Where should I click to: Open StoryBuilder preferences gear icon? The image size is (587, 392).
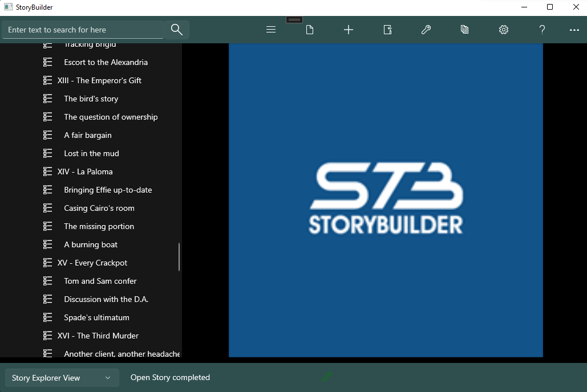point(503,29)
